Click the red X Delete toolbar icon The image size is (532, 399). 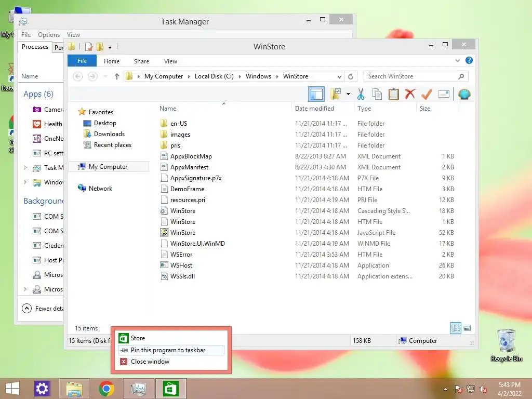[x=410, y=94]
